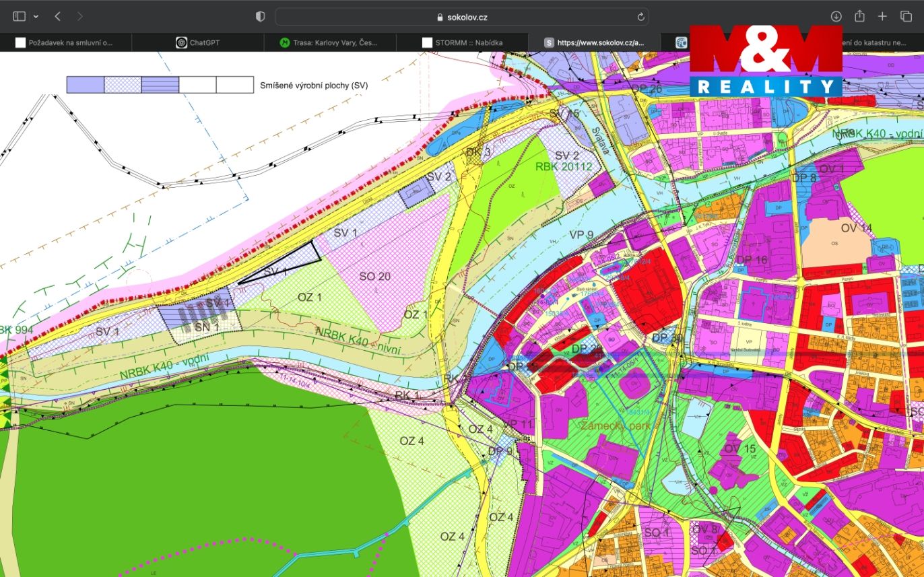Switch to the STORMM :: Nabídka tab
924x577 pixels.
point(462,42)
